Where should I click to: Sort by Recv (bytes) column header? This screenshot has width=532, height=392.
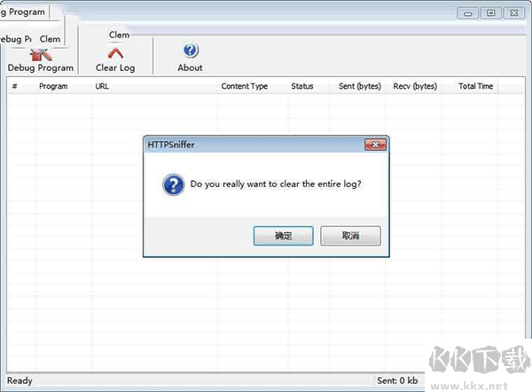(x=415, y=86)
